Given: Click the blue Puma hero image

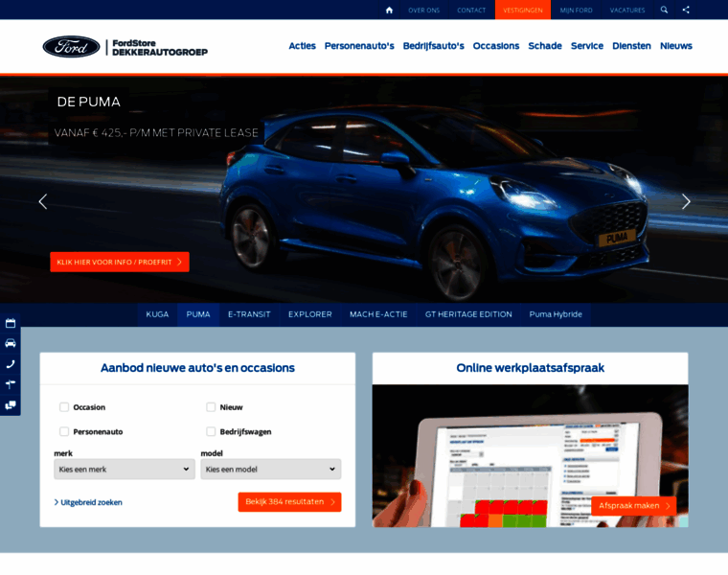Looking at the screenshot, I should [x=364, y=190].
